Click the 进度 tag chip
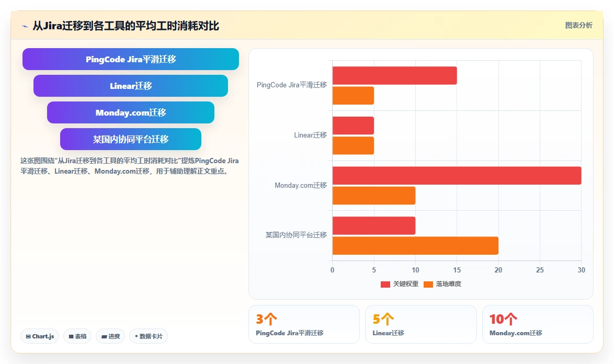The width and height of the screenshot is (614, 364). click(110, 336)
